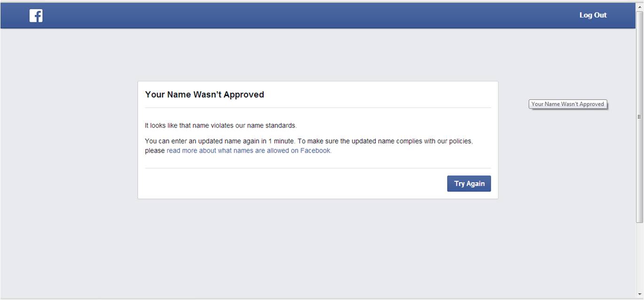Open the read more about allowed names link

tap(249, 151)
